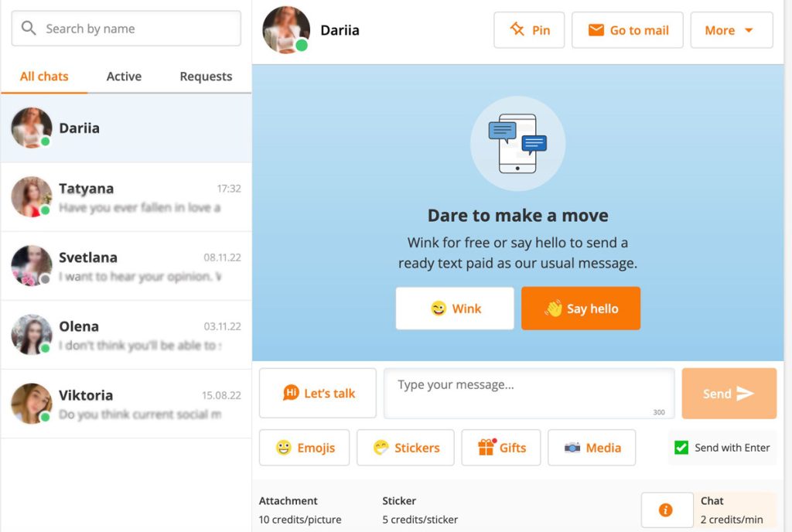Click the magnifier icon in the search box
The image size is (792, 532).
pos(29,29)
